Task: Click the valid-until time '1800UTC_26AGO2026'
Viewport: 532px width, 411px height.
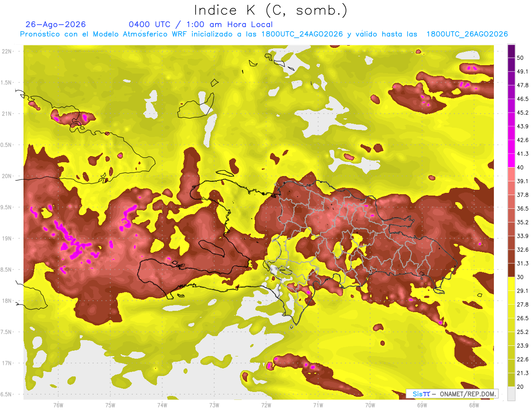Action: (x=467, y=34)
